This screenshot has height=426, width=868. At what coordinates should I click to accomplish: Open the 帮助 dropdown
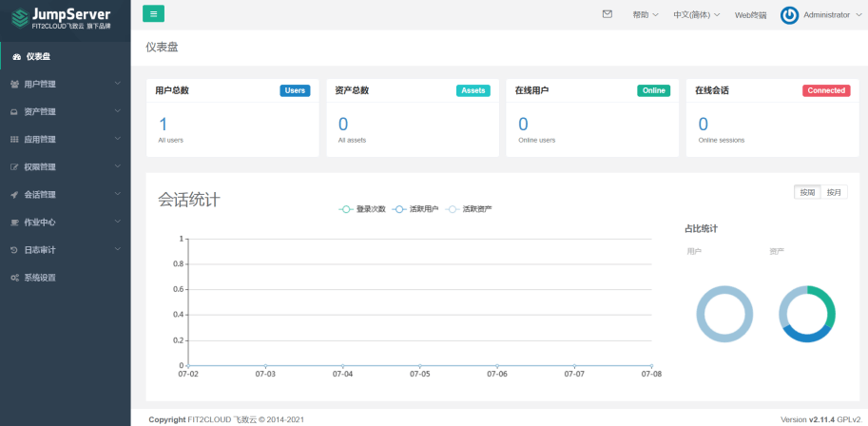point(645,15)
